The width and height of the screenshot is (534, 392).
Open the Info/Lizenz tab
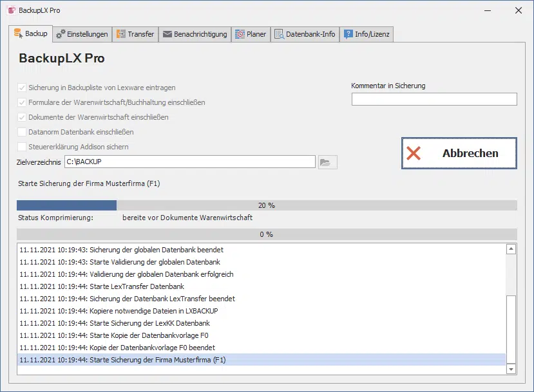click(x=367, y=34)
